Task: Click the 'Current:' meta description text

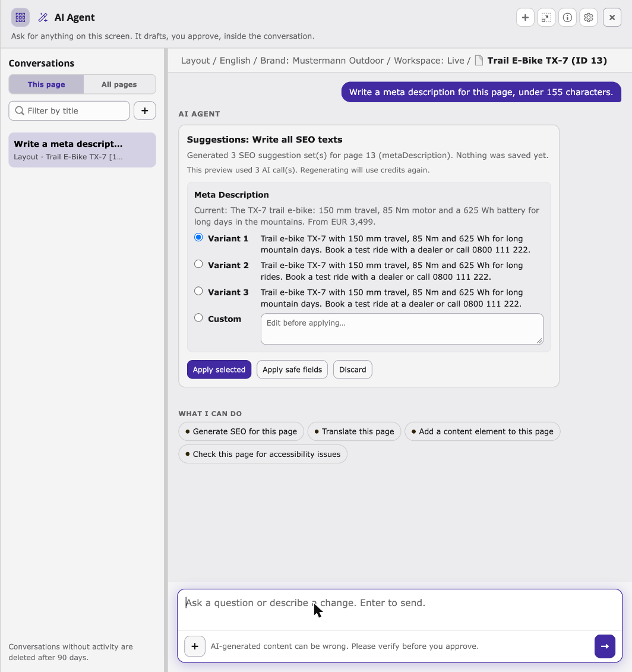Action: click(366, 216)
